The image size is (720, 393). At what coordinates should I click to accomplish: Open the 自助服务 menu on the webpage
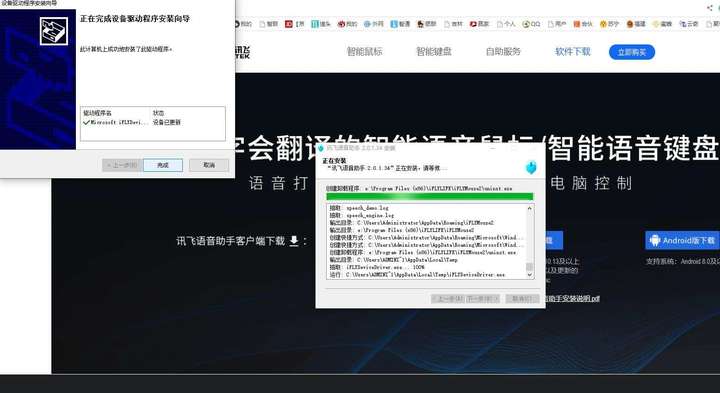pos(503,51)
